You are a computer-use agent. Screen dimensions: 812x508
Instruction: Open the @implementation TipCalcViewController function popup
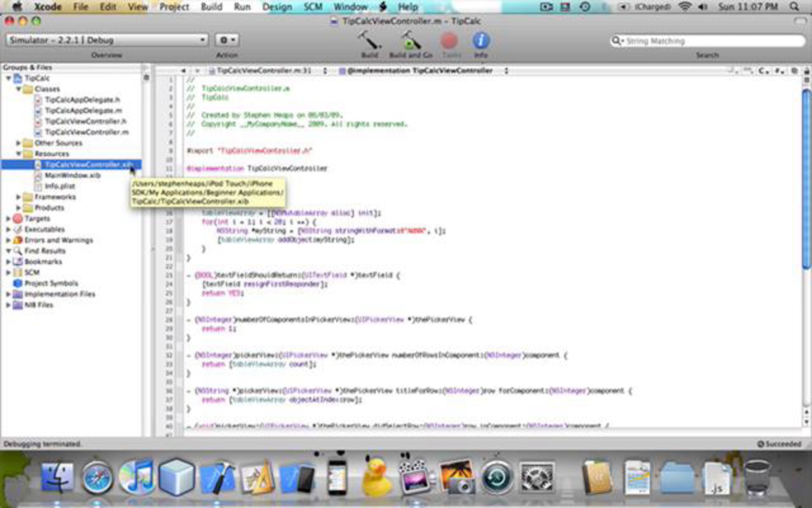[424, 71]
